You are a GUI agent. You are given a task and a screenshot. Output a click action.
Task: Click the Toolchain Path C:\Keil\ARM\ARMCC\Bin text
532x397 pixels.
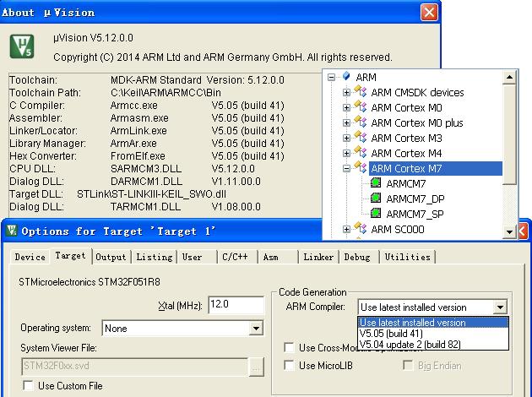pos(166,93)
